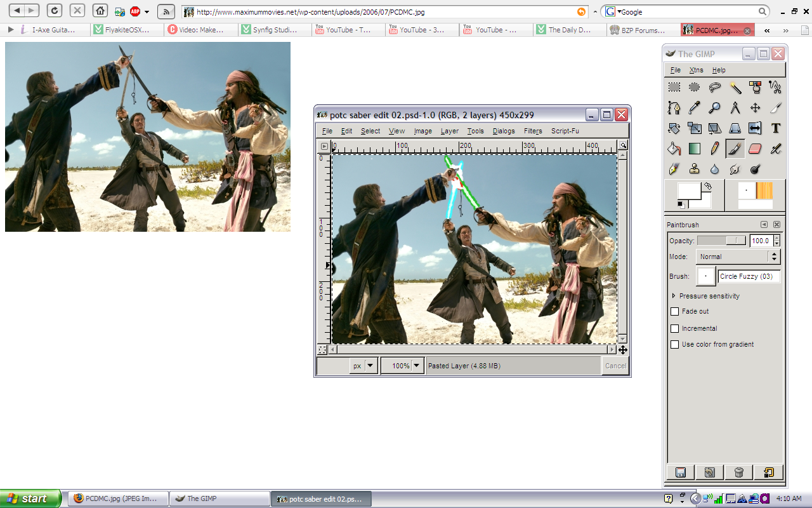Screen dimensions: 812x508
Task: Check Use color from gradient
Action: pyautogui.click(x=675, y=345)
